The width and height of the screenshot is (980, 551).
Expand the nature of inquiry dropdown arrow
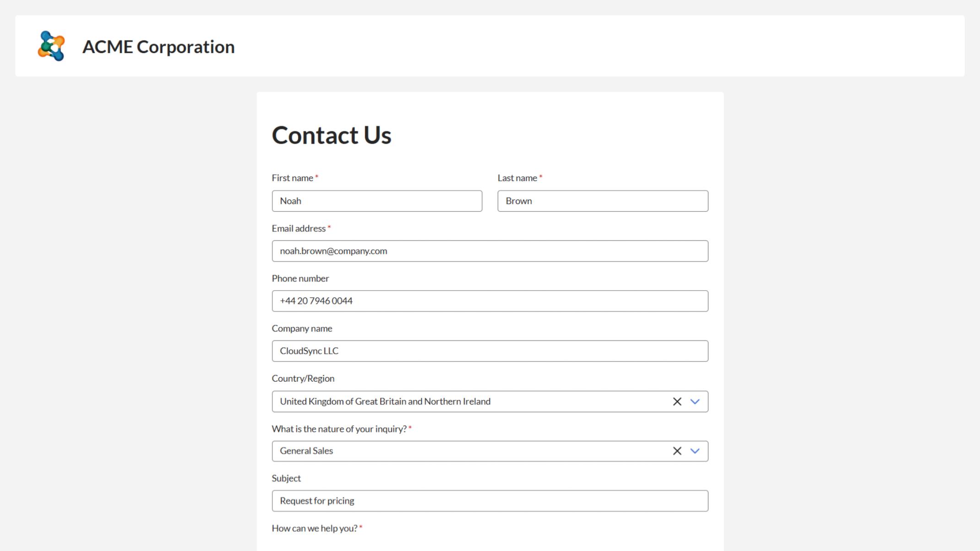pyautogui.click(x=695, y=451)
